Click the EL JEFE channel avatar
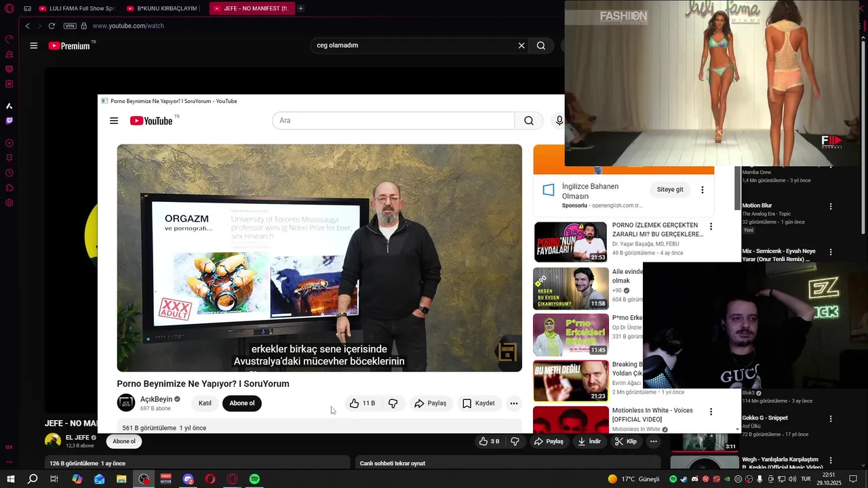 [x=53, y=441]
